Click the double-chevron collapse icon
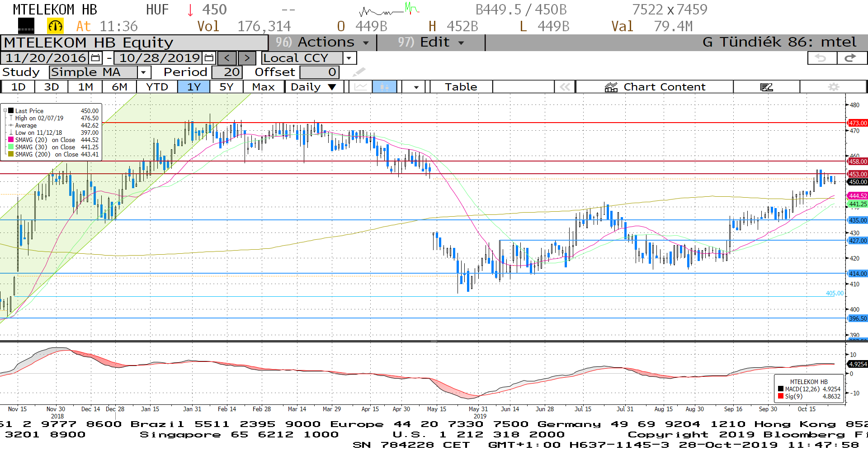Screen dimensions: 868x470 [x=565, y=87]
